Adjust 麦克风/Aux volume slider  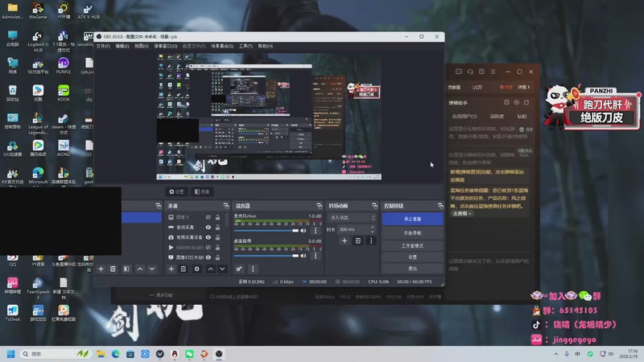tap(266, 231)
